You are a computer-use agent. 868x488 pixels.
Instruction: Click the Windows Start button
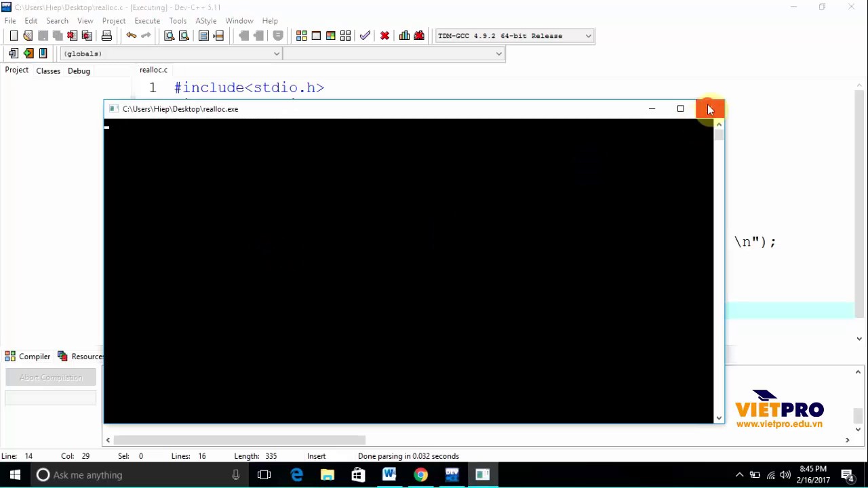point(15,474)
